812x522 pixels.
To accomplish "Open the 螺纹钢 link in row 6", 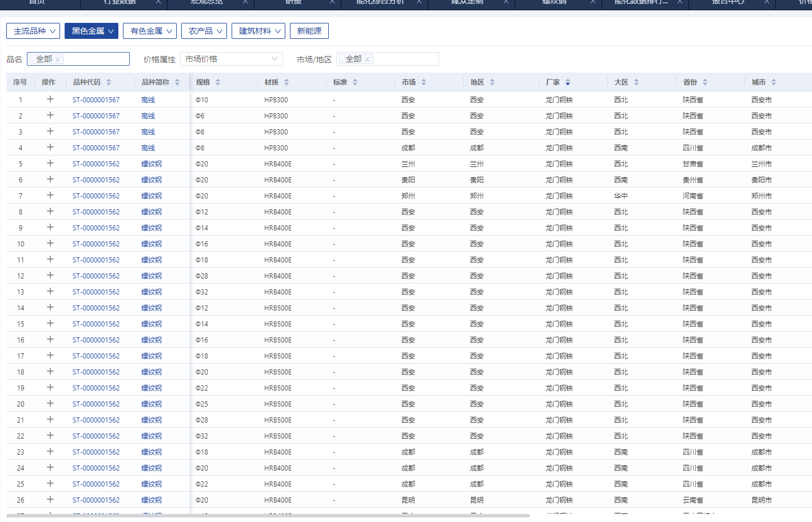I will pyautogui.click(x=152, y=180).
